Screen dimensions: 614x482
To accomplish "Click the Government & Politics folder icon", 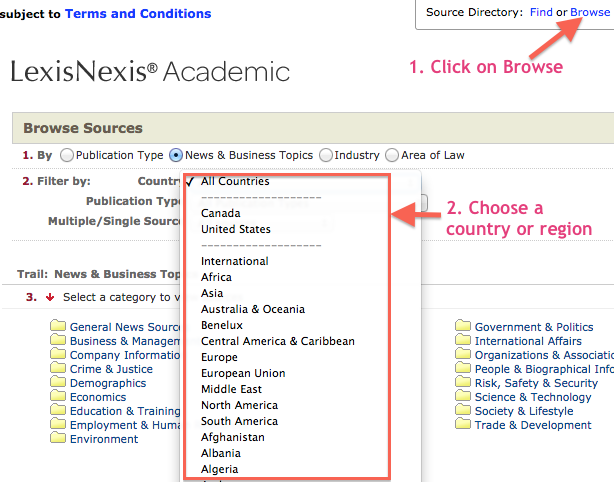I will tap(463, 325).
